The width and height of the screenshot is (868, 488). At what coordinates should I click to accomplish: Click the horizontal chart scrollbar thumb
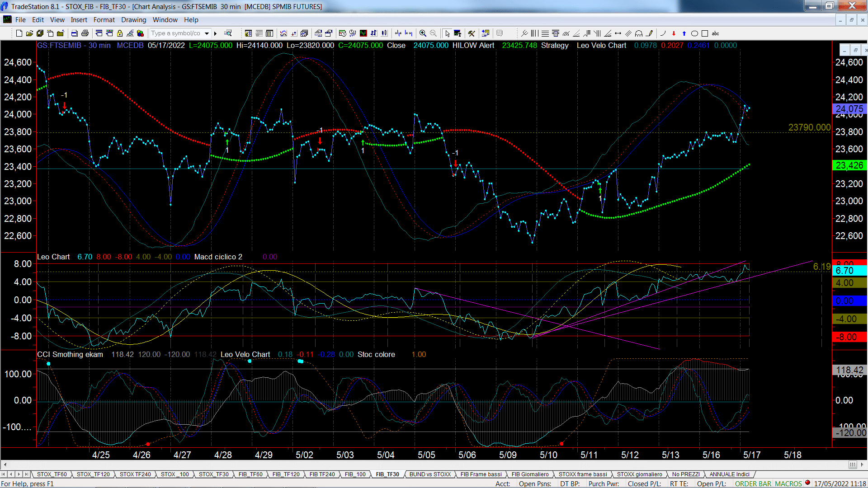point(852,465)
